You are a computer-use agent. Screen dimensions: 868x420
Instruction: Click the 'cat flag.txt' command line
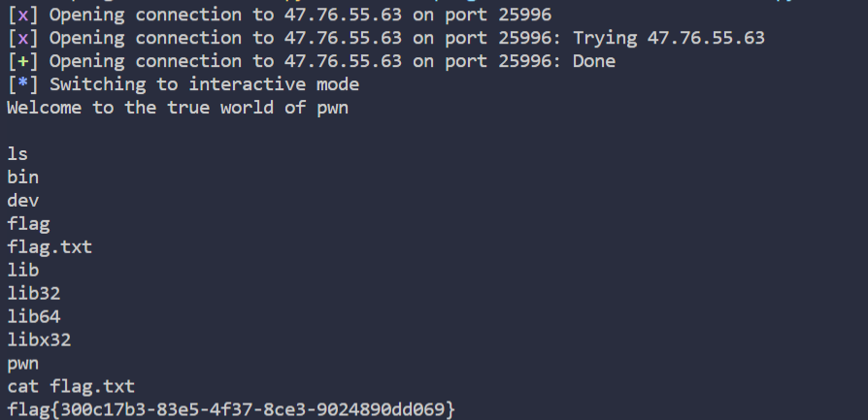coord(71,386)
